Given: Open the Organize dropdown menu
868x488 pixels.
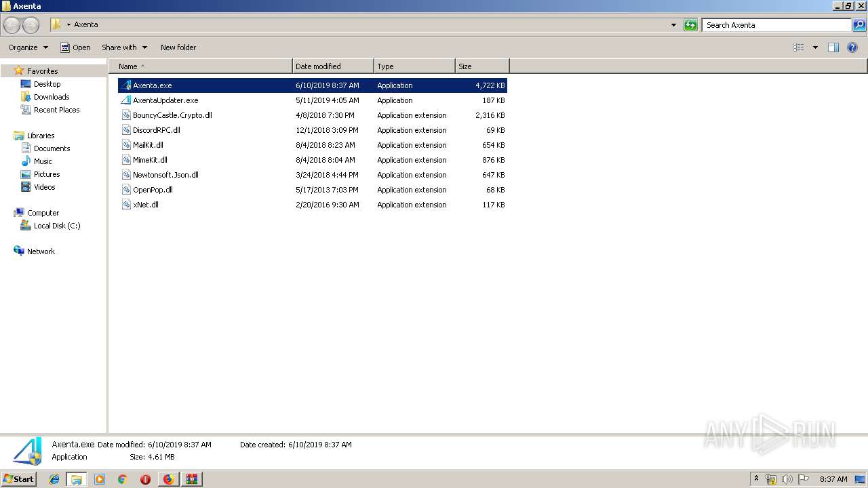Looking at the screenshot, I should coord(28,47).
